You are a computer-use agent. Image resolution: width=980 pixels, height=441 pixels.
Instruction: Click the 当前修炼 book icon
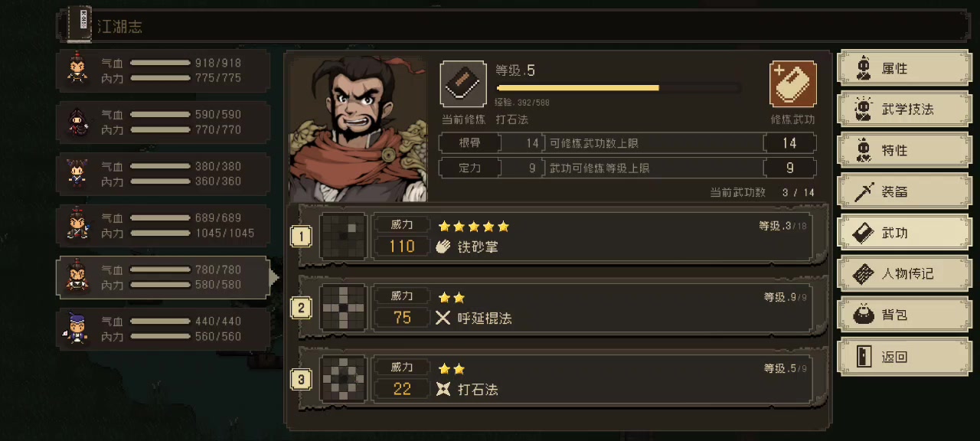tap(463, 84)
